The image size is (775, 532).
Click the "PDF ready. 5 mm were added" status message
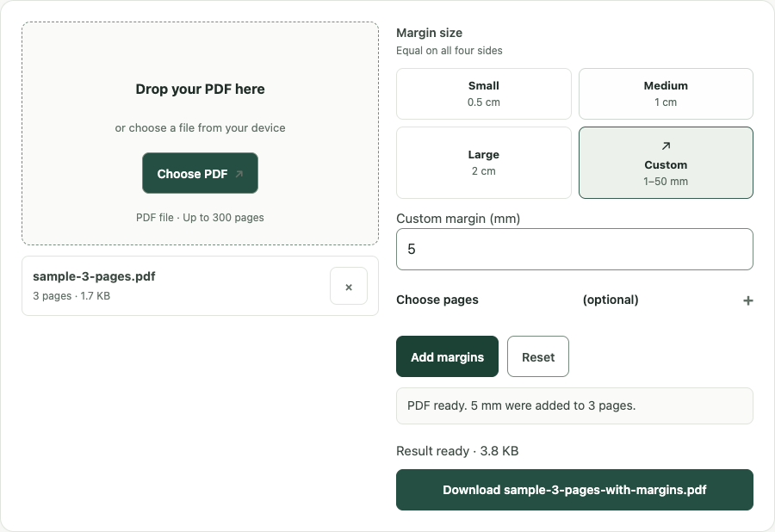575,405
